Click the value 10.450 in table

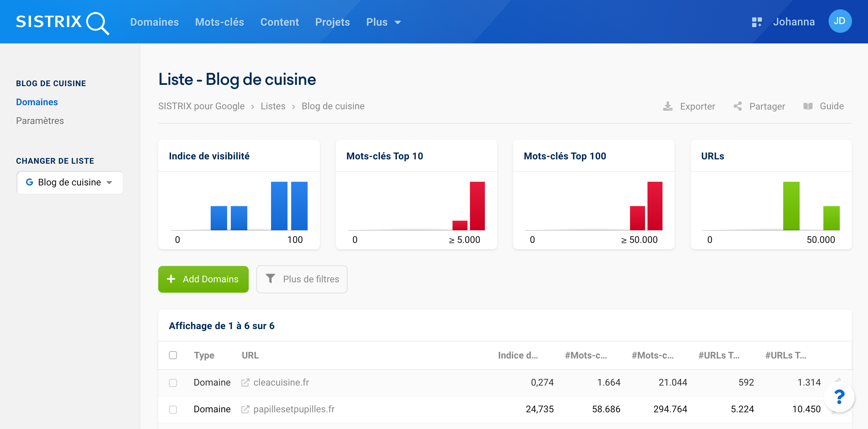pos(806,409)
